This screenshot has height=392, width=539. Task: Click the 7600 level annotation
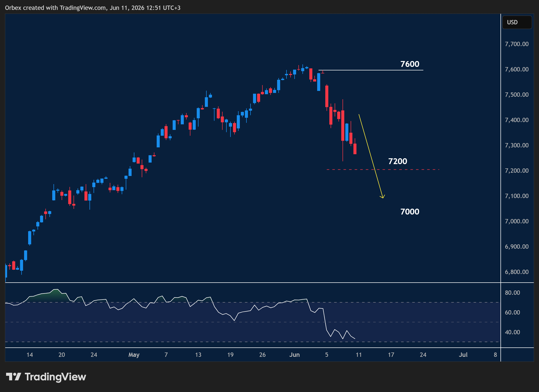coord(410,64)
